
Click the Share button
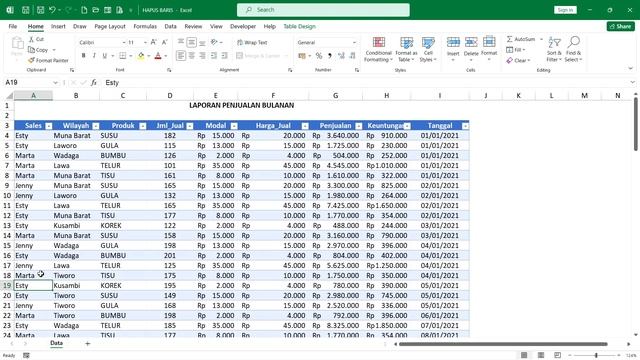(x=620, y=27)
